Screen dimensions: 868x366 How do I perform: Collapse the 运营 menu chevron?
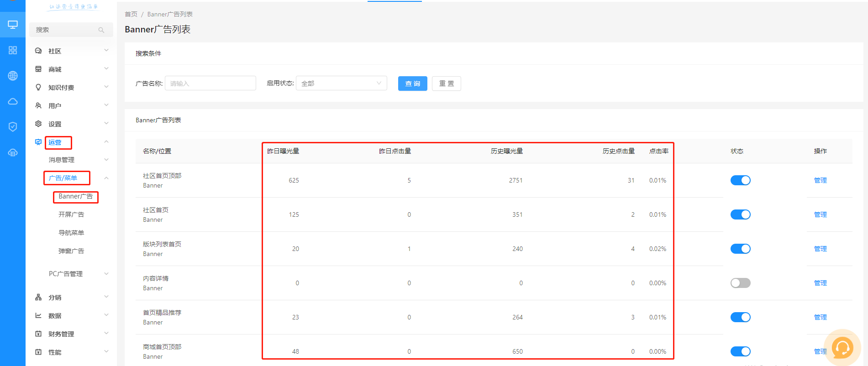coord(106,142)
